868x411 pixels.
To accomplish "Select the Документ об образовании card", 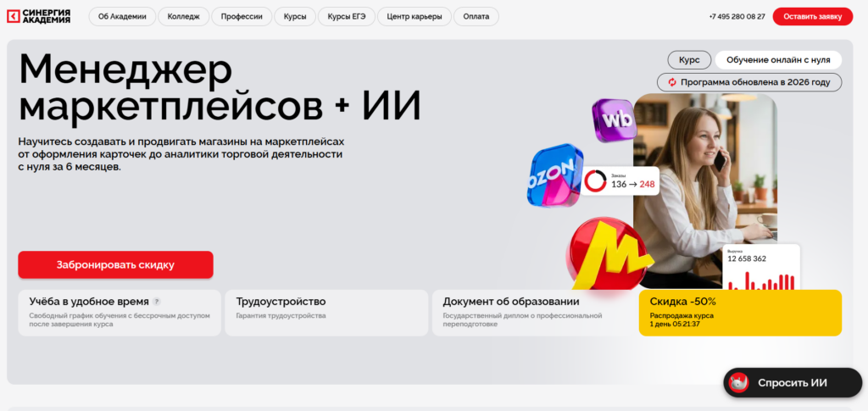I will pos(534,313).
